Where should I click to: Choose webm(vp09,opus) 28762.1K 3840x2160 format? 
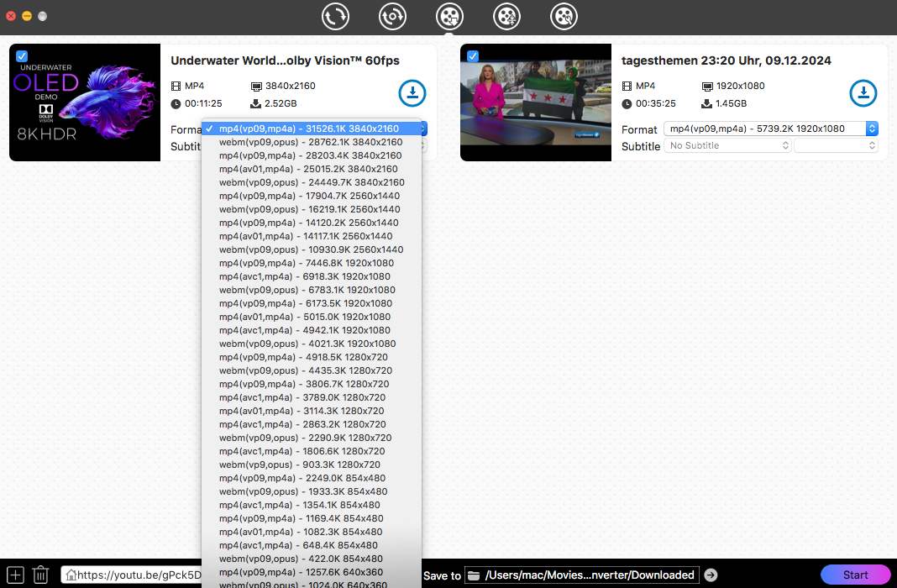[312, 142]
